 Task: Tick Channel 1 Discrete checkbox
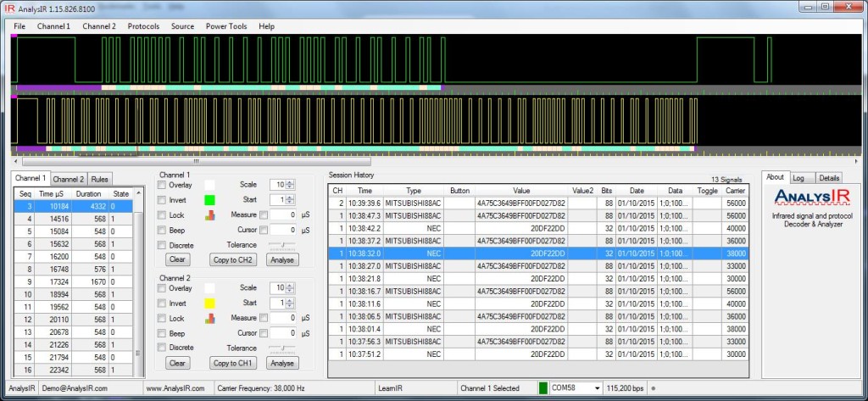pyautogui.click(x=162, y=245)
